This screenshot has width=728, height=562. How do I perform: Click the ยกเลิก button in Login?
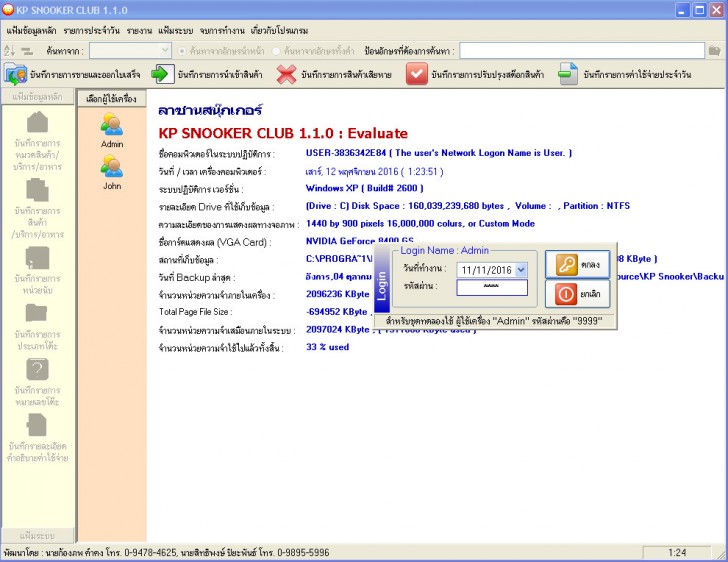tap(577, 294)
